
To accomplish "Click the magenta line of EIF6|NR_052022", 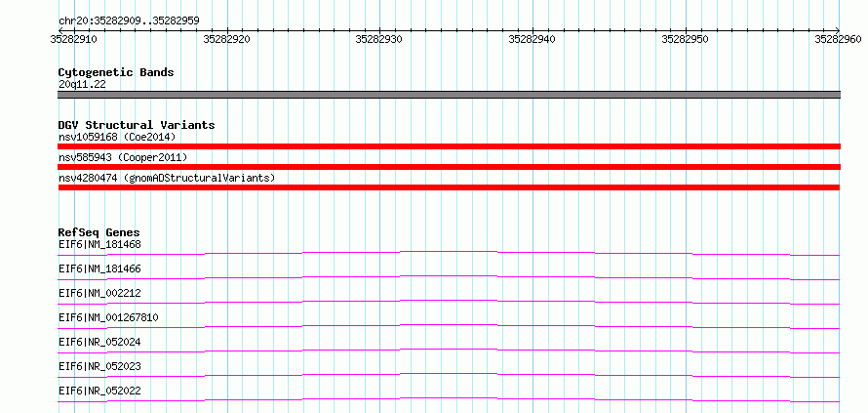I will pyautogui.click(x=449, y=399).
